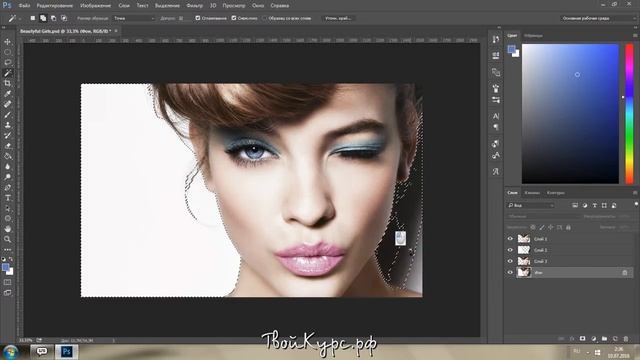Switch to the Образцы tab
The image size is (640, 360).
click(x=533, y=36)
